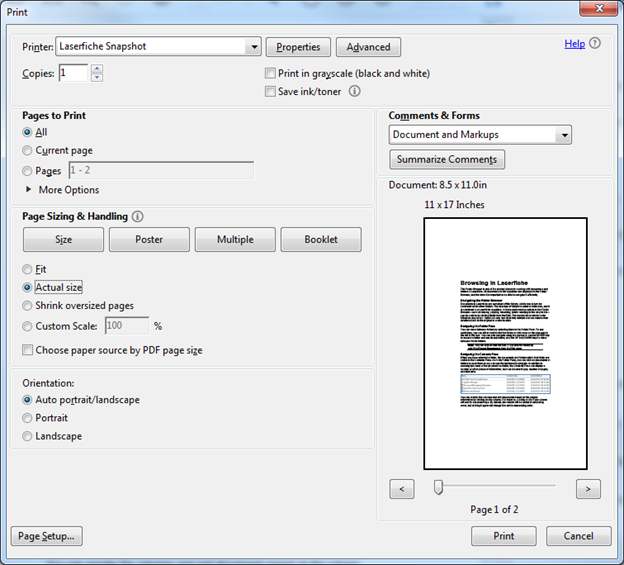This screenshot has height=565, width=624.
Task: Switch to Booklet sizing mode
Action: (321, 240)
